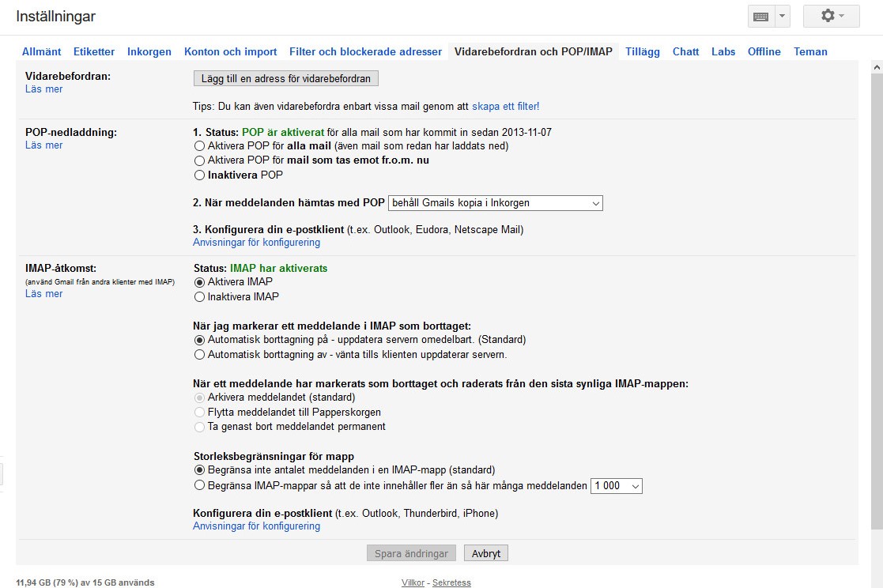
Task: Select "Inaktivera IMAP" option
Action: point(199,297)
